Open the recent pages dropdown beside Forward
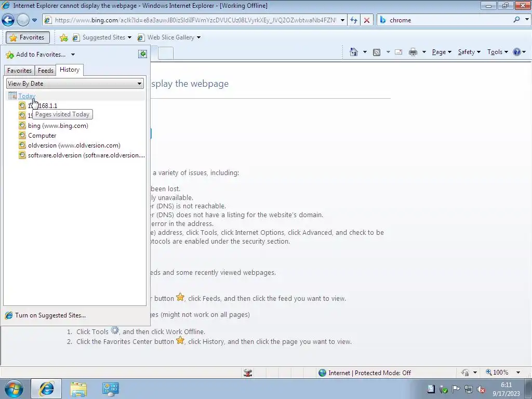 point(34,20)
